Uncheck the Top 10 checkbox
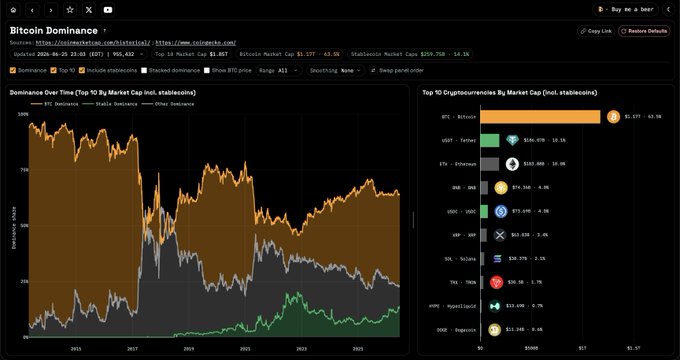680x360 pixels. [53, 70]
